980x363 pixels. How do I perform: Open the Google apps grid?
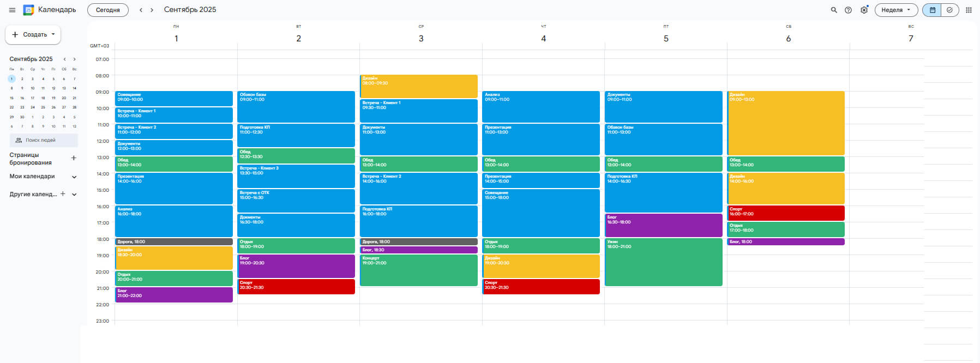coord(969,10)
